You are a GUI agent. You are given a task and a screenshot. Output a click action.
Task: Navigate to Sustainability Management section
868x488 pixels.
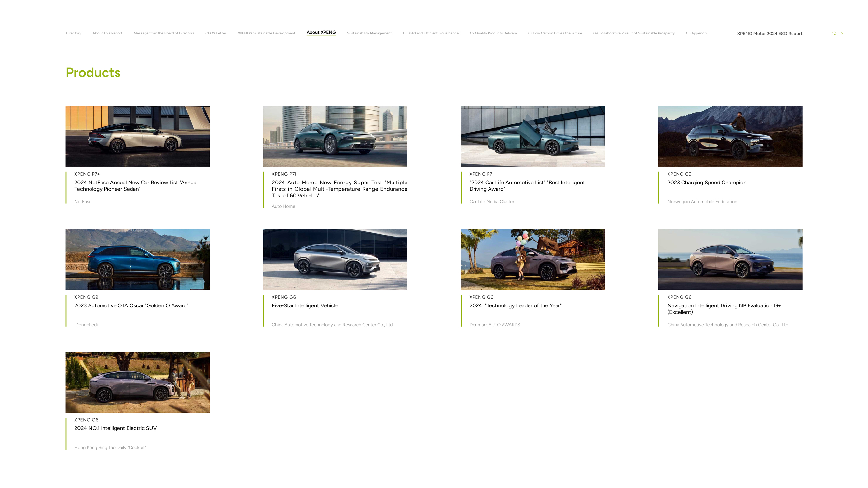[x=369, y=33]
